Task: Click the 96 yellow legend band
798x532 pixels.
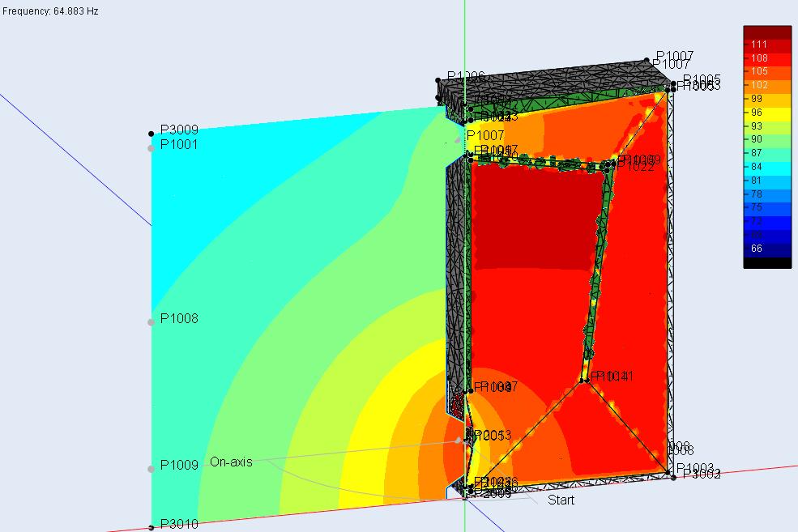Action: pos(767,113)
